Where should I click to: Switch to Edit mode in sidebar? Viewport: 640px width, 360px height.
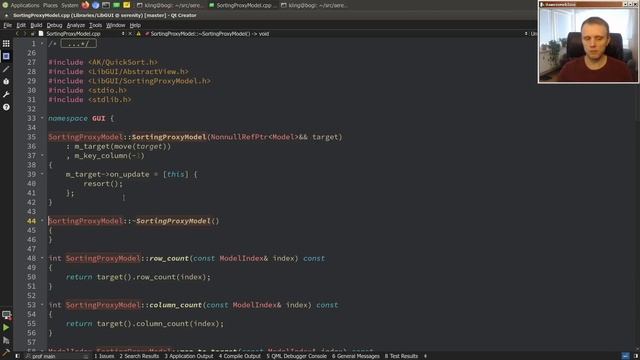tap(6, 56)
